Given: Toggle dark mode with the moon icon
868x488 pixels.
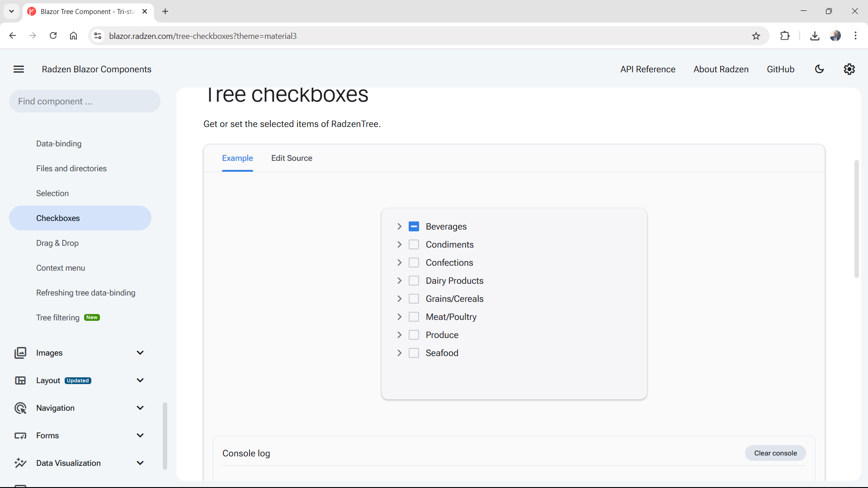Looking at the screenshot, I should coord(820,69).
